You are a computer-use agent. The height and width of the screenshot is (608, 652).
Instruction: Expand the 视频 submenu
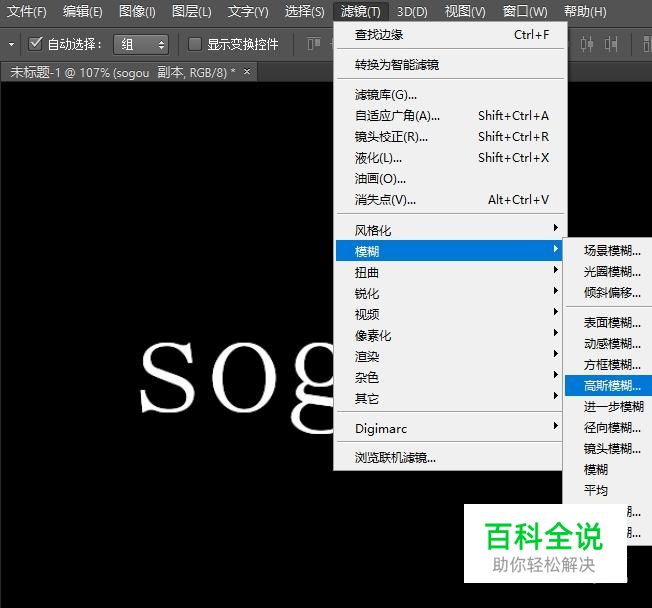[449, 314]
